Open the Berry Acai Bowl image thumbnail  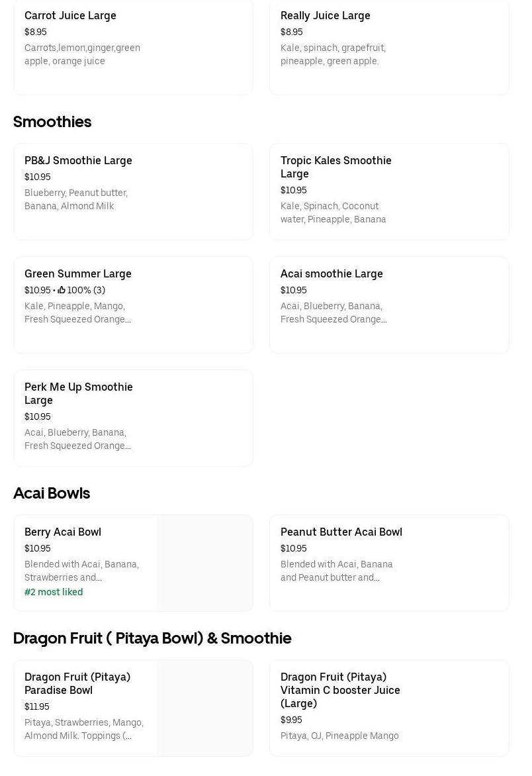pyautogui.click(x=204, y=563)
